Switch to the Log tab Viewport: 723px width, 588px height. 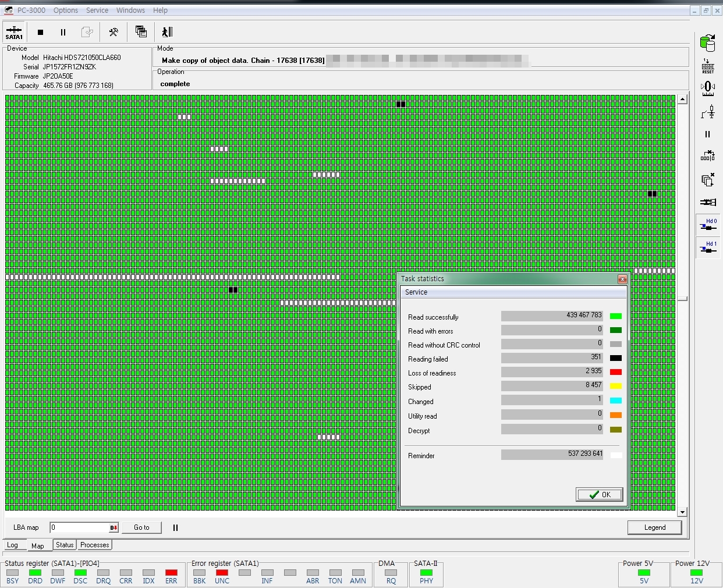pos(13,546)
